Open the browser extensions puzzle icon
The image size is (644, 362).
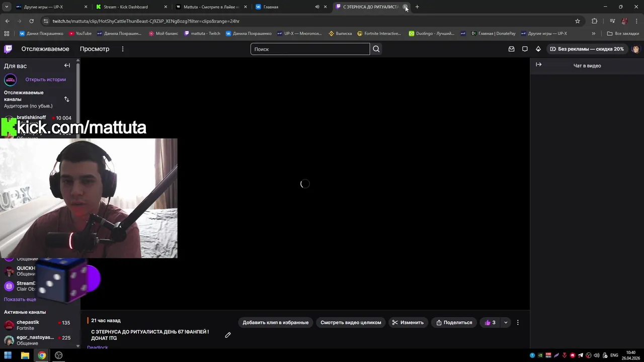point(594,21)
